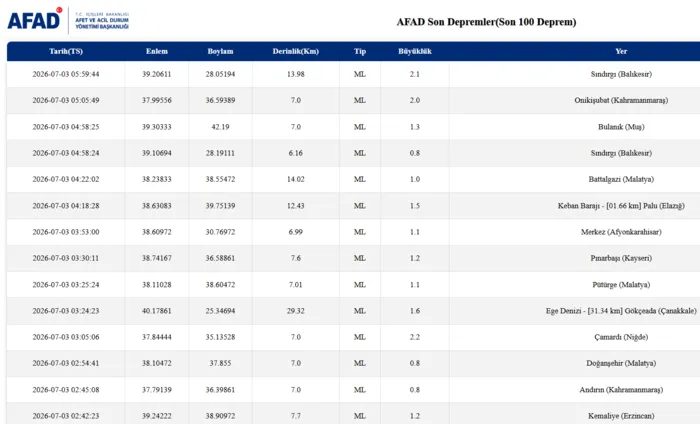Select magnitude value 1.5
The image size is (700, 424).
tap(415, 206)
